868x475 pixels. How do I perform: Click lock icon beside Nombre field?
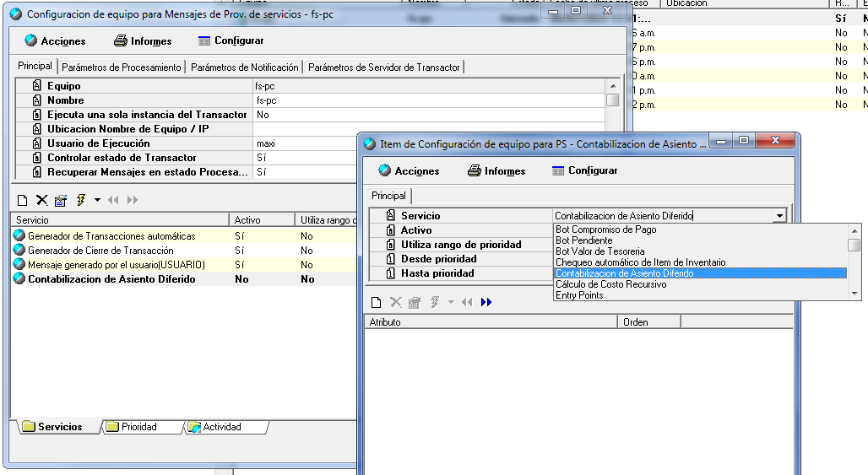[x=36, y=100]
